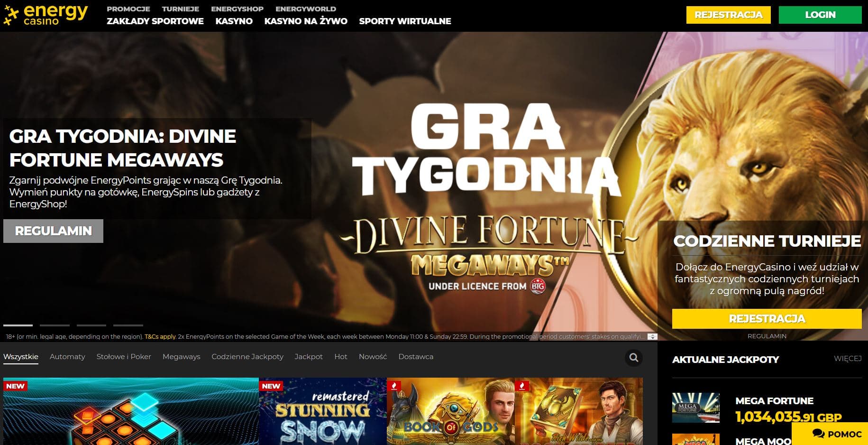This screenshot has width=868, height=445.
Task: Open the Stunning Snow remastered game tile
Action: pos(322,411)
